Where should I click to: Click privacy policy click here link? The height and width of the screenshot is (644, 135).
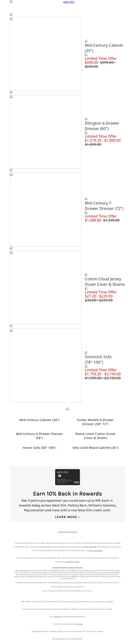tap(79, 624)
